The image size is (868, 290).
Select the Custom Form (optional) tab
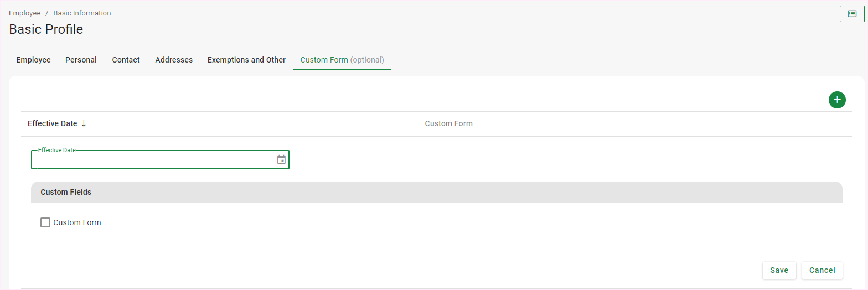click(342, 60)
